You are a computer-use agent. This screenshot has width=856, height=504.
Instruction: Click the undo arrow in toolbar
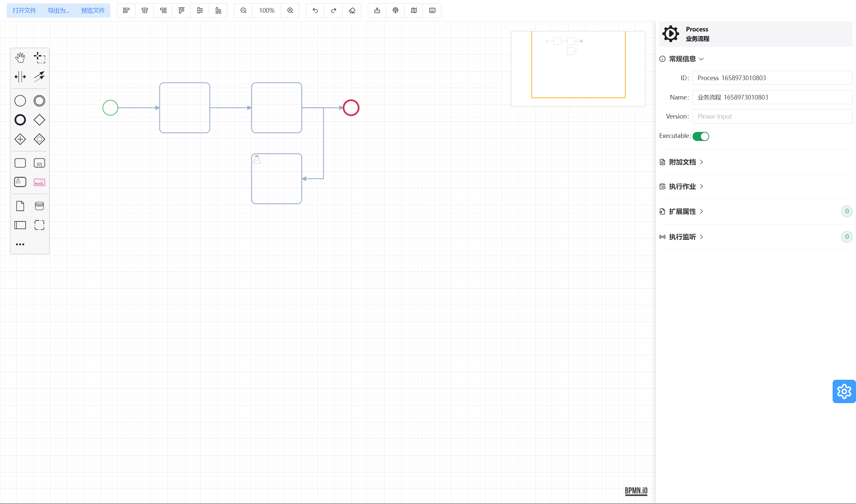coord(315,11)
